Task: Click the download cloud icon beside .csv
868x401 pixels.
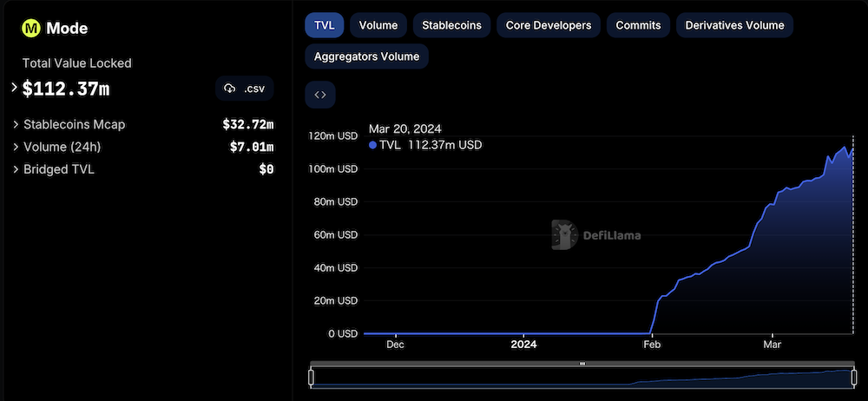Action: (230, 89)
